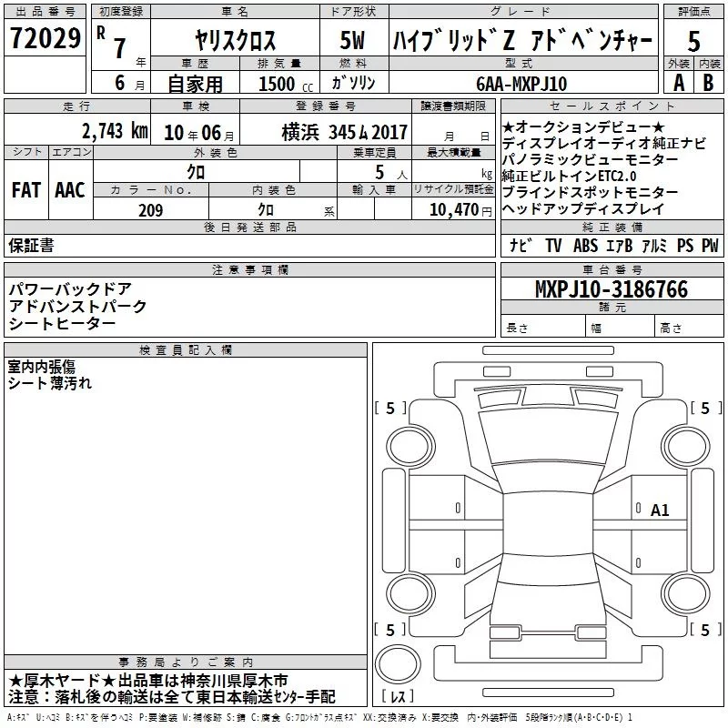Select the model code 6AA-MXPJ10
The width and height of the screenshot is (728, 728).
coord(521,83)
